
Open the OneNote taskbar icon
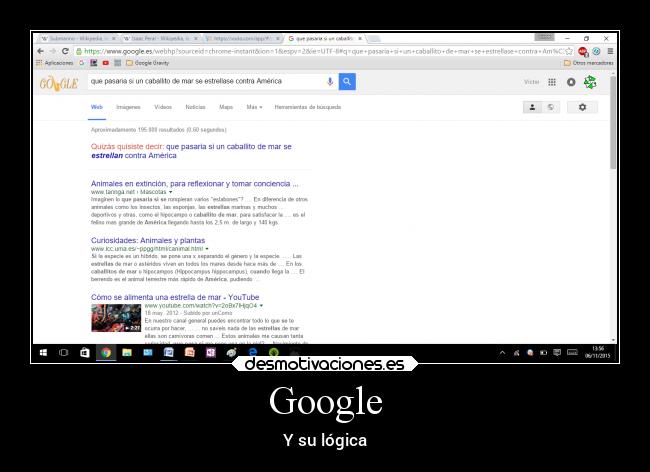[x=211, y=353]
